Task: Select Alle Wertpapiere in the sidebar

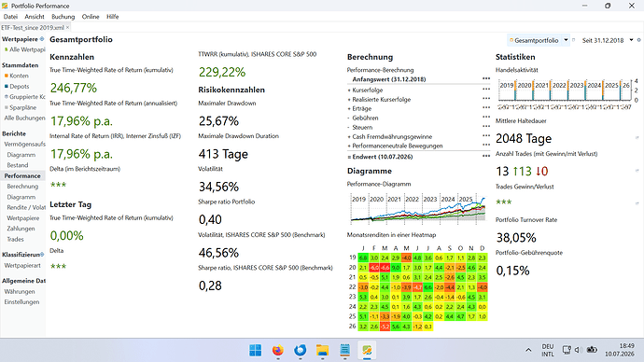Action: point(27,49)
